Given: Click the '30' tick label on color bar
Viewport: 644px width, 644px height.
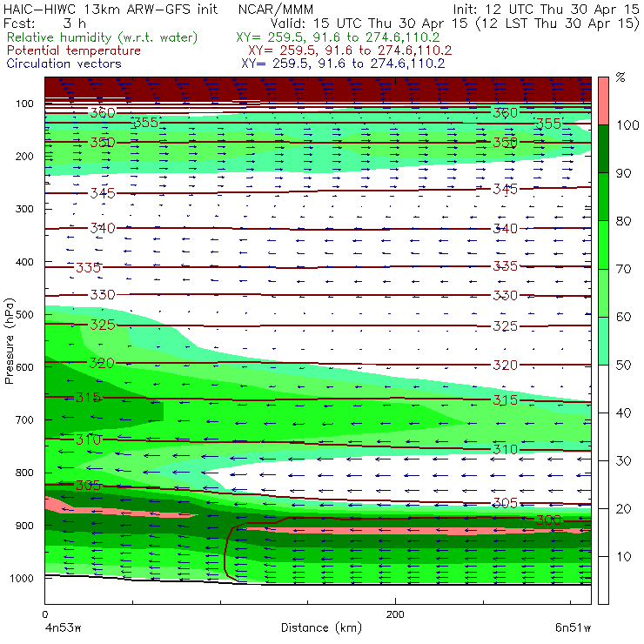Looking at the screenshot, I should click(623, 461).
